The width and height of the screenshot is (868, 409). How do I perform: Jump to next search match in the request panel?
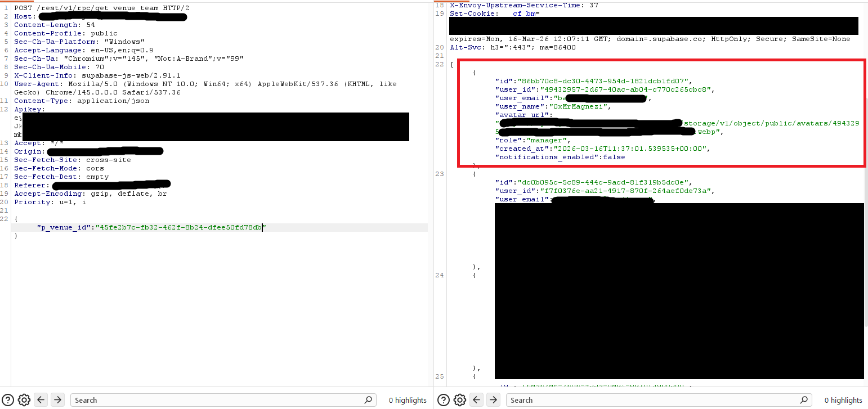(57, 400)
